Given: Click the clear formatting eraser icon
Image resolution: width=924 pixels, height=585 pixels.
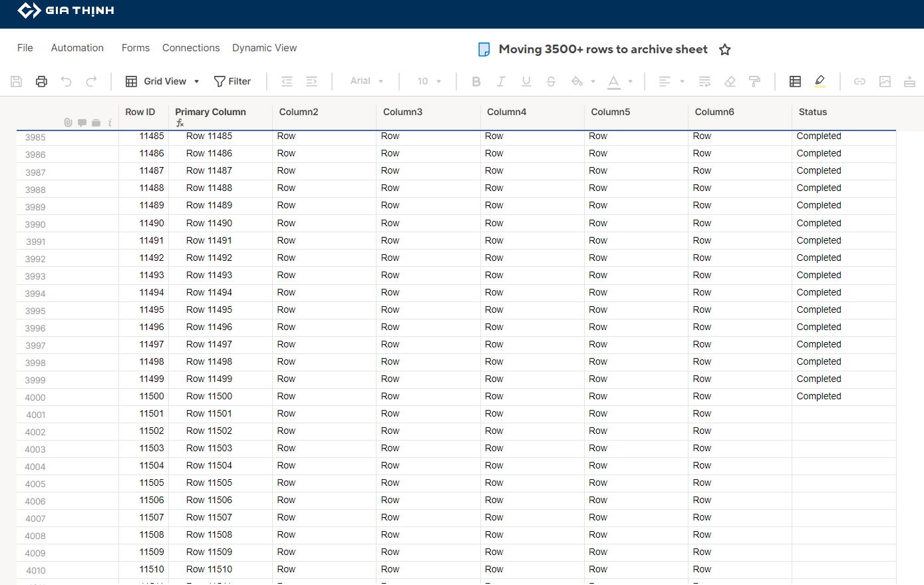Looking at the screenshot, I should click(730, 81).
